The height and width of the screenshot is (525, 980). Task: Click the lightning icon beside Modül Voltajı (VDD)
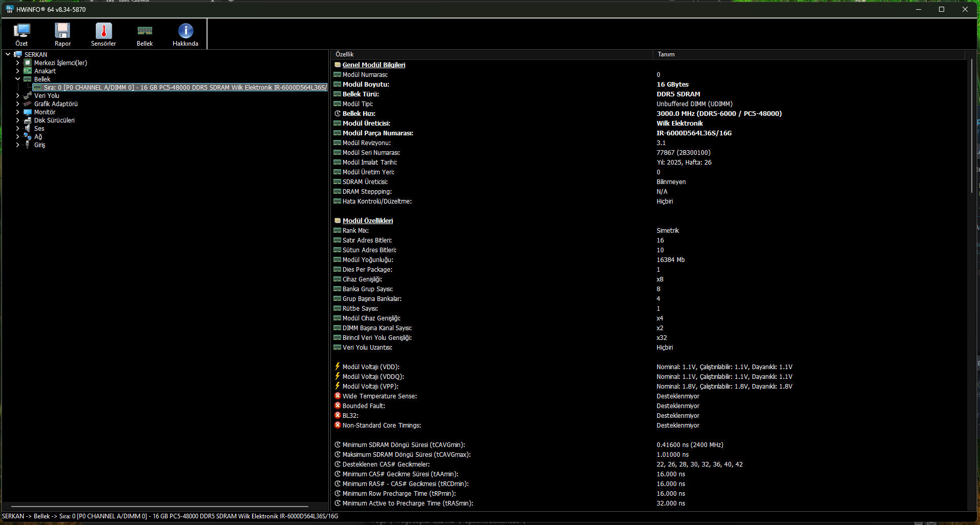(338, 367)
